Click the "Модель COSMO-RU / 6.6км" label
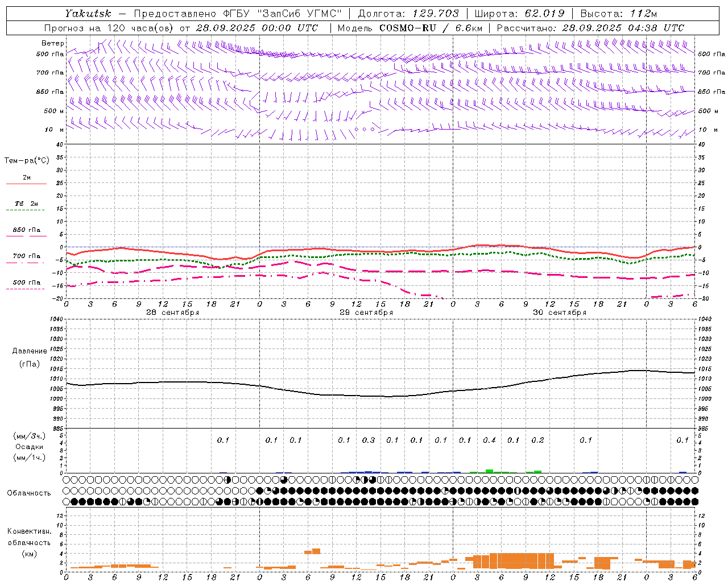This screenshot has height=582, width=728. [x=410, y=28]
